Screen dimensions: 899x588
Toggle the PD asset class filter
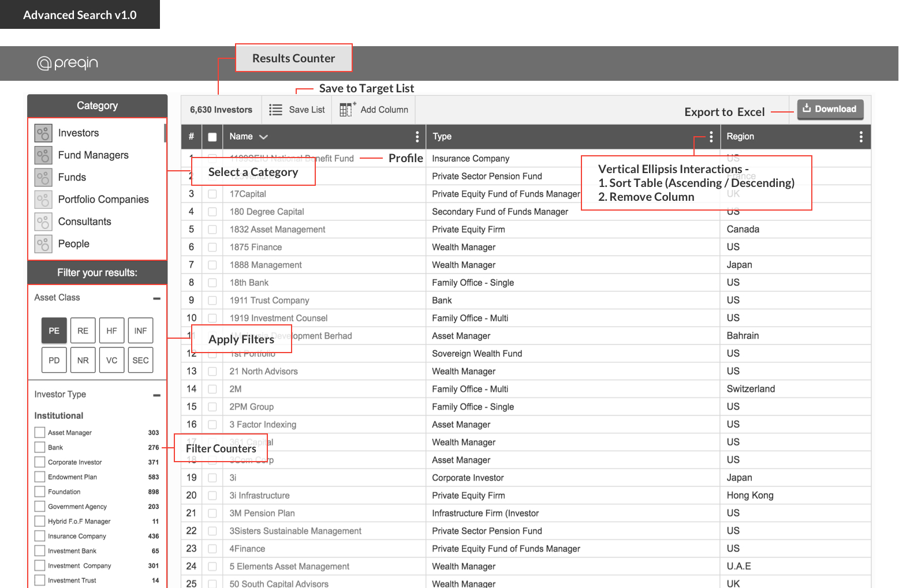click(x=54, y=360)
